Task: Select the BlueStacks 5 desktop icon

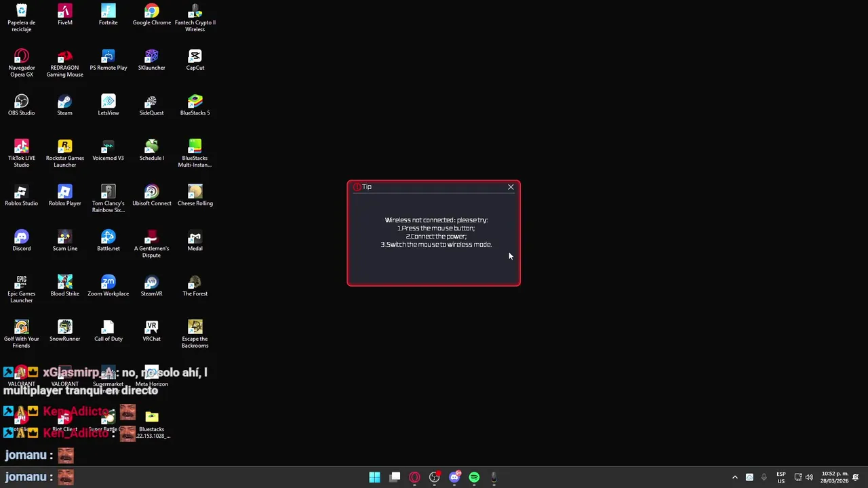Action: tap(195, 105)
